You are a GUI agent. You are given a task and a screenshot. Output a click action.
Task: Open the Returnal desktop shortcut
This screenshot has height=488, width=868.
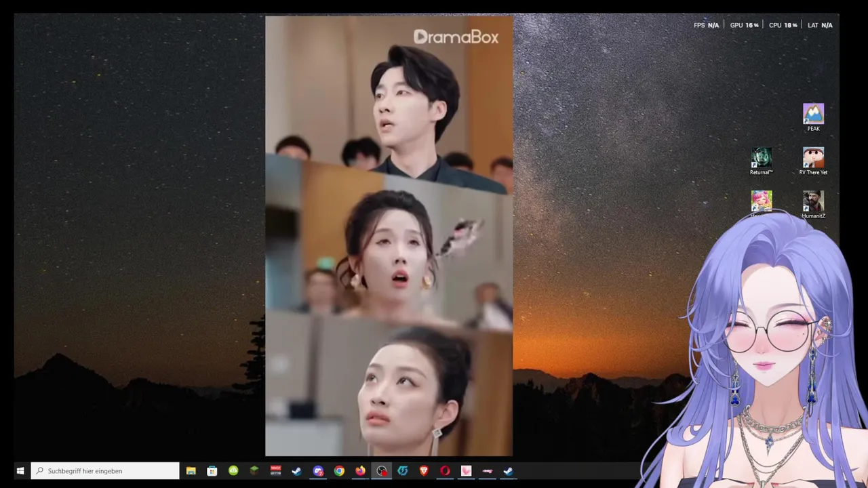(761, 161)
